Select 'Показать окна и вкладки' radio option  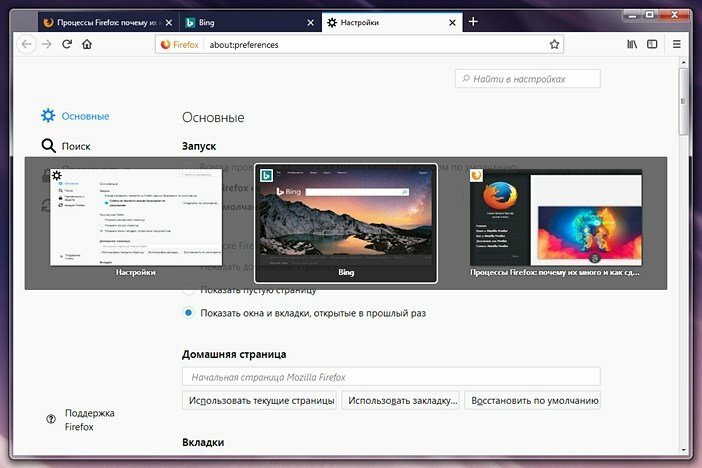(188, 313)
